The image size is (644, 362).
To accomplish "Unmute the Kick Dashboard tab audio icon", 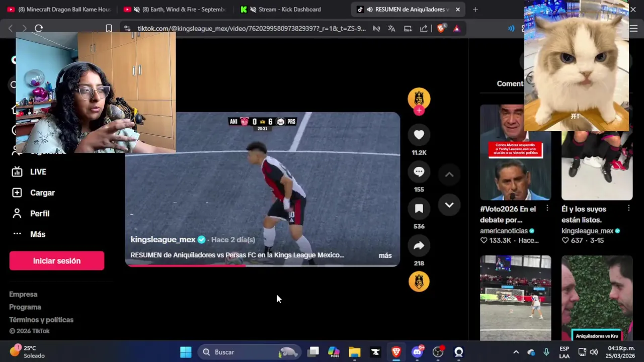I will point(254,9).
